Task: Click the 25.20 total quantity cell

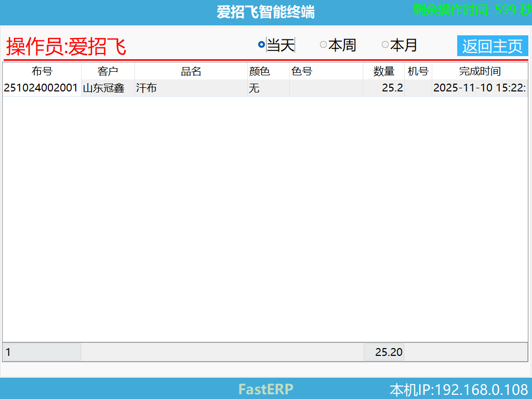Action: tap(384, 352)
